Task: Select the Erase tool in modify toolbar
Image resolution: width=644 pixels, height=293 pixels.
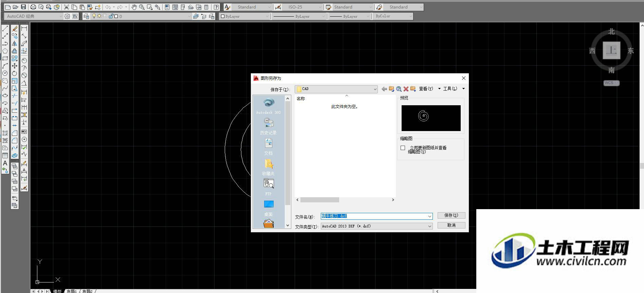Action: point(15,29)
